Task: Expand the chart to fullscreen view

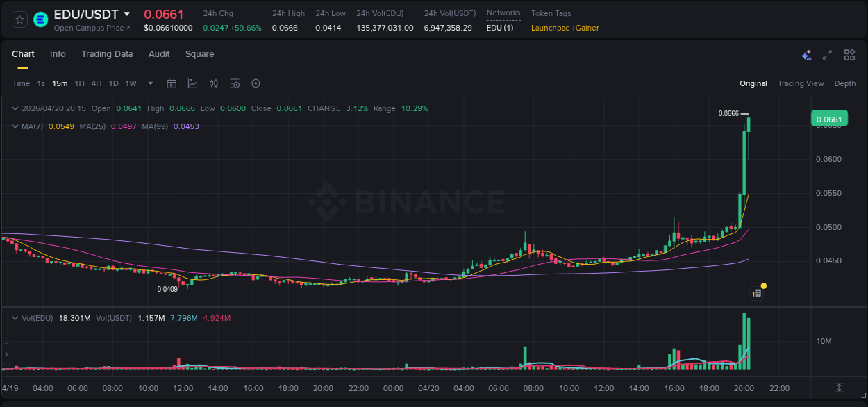Action: tap(828, 54)
